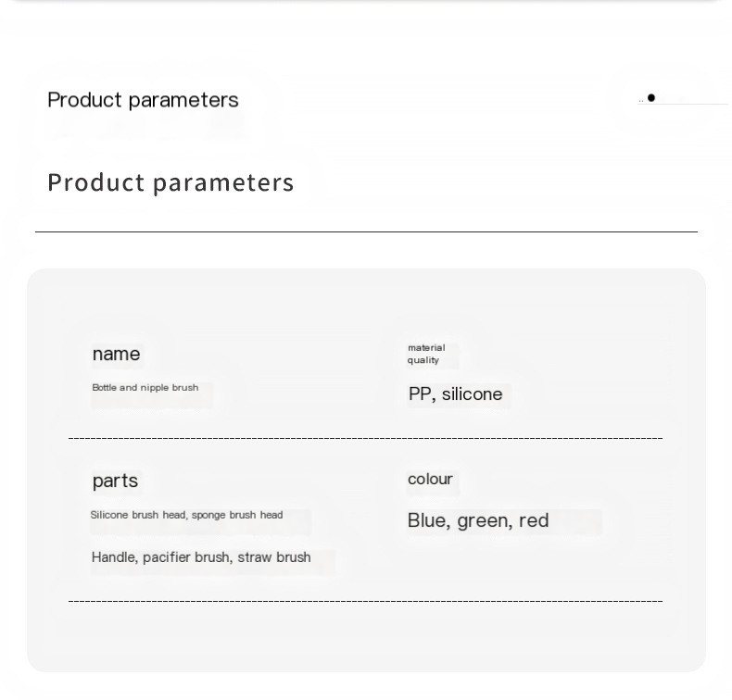This screenshot has height=700, width=732.
Task: Select the small "Product parameters" heading text
Action: 143,100
